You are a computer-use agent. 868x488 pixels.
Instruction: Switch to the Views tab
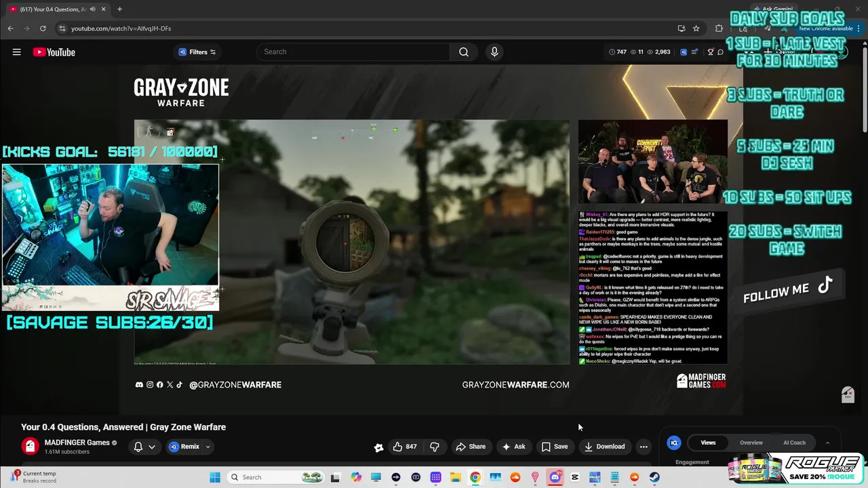click(x=708, y=443)
